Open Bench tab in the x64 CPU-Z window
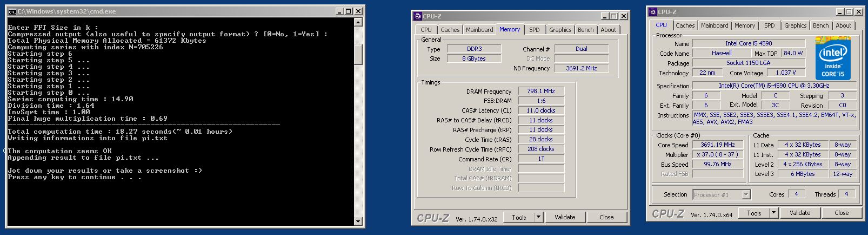 click(821, 25)
